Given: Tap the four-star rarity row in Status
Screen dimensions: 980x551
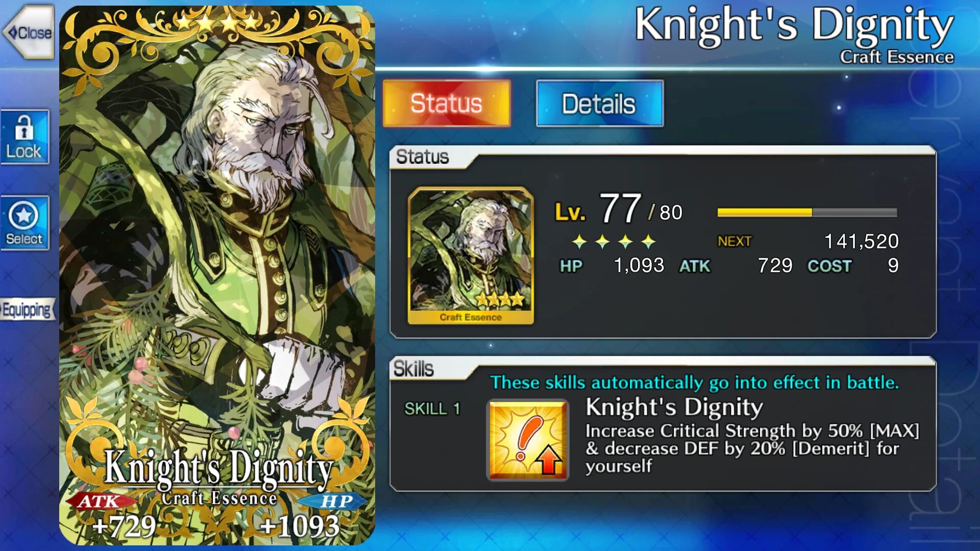Looking at the screenshot, I should coord(614,241).
